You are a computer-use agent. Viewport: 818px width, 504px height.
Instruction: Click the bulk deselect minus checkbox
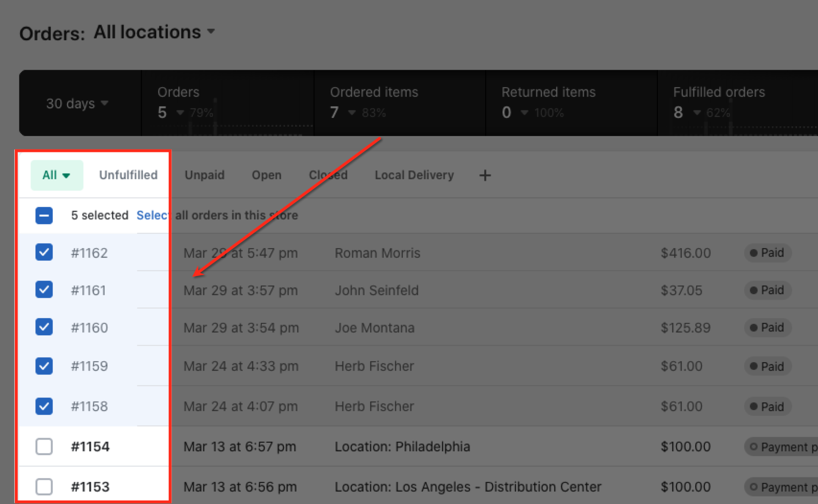(44, 215)
